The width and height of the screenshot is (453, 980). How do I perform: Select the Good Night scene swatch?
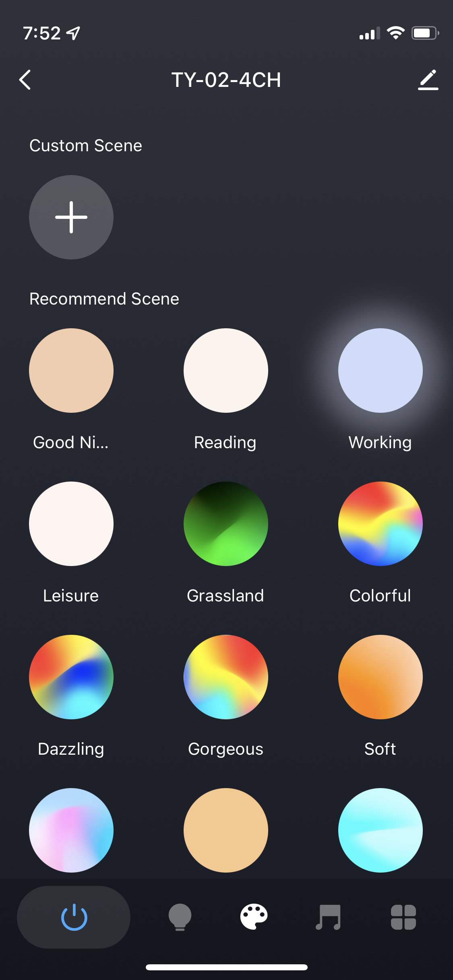pyautogui.click(x=71, y=371)
